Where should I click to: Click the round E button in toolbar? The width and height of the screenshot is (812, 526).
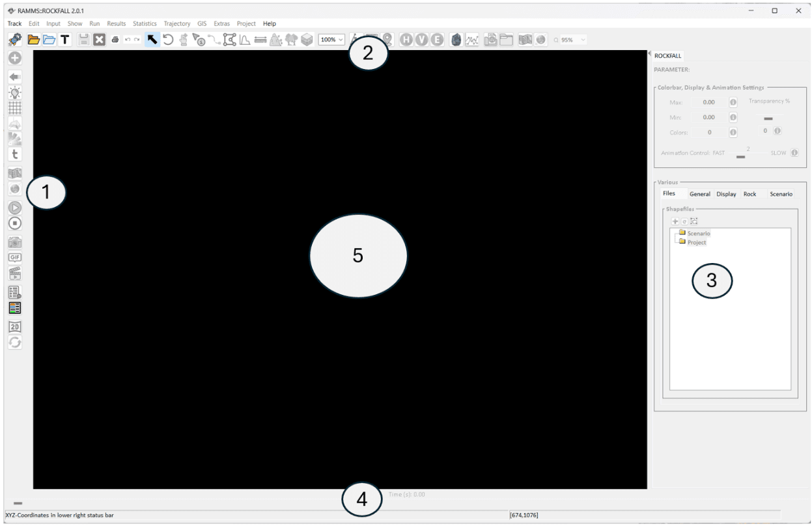[438, 40]
